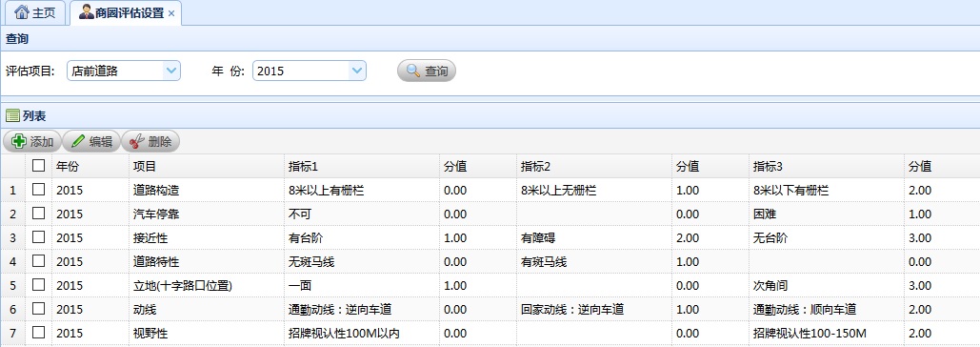Click the 删除 button label

pos(160,142)
